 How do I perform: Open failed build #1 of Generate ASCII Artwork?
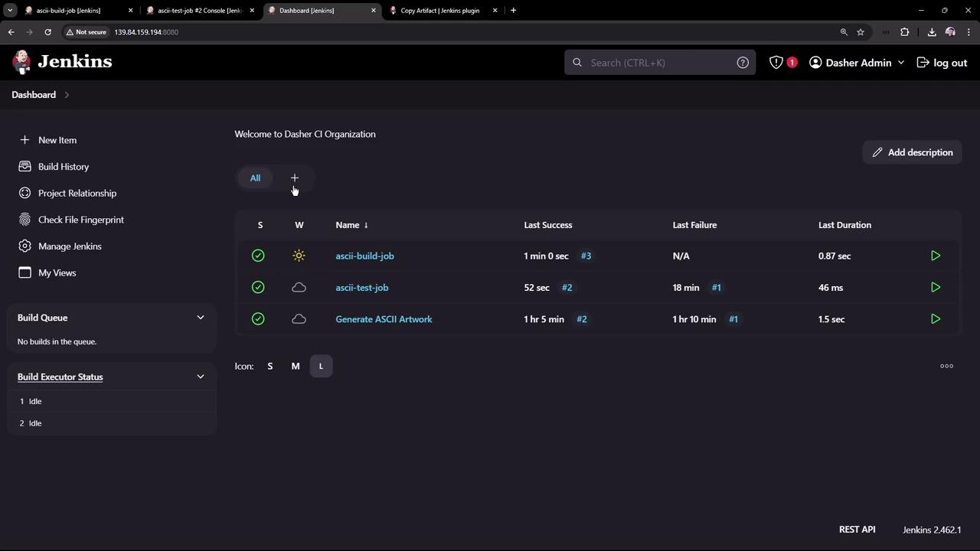tap(733, 319)
